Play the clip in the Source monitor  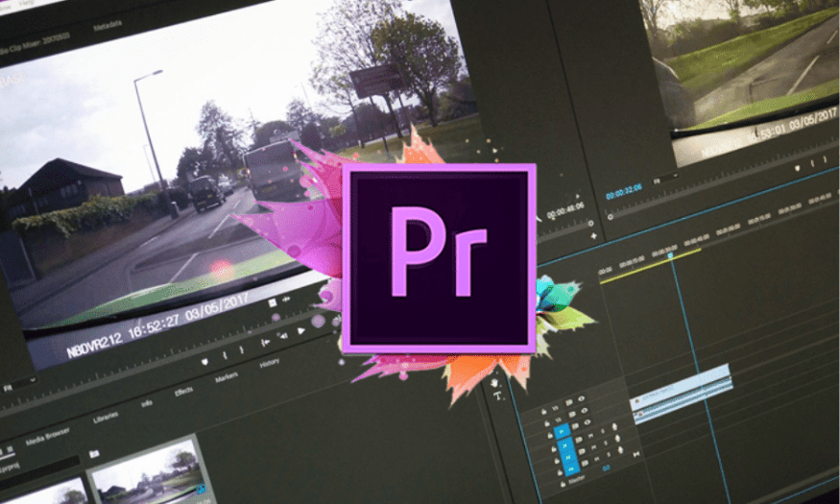pos(301,330)
